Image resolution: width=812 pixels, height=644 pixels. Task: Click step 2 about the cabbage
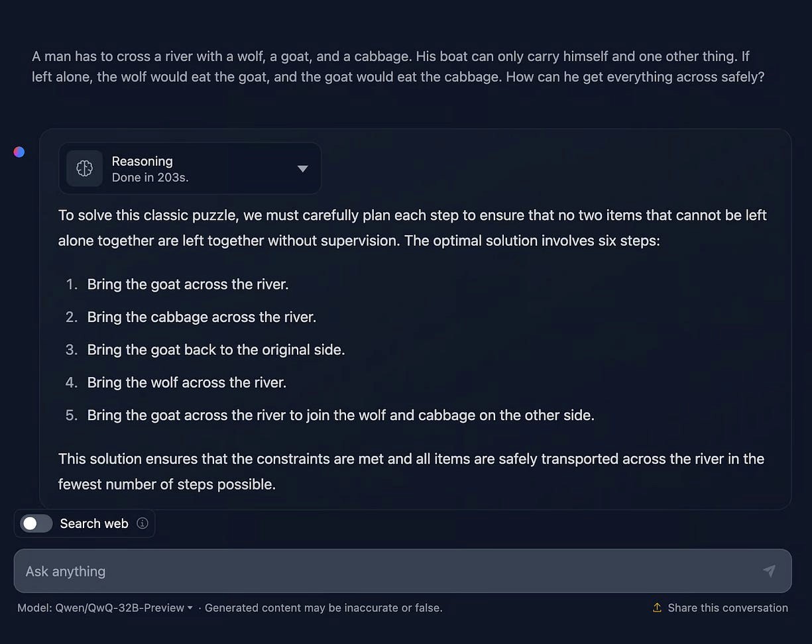(x=202, y=317)
